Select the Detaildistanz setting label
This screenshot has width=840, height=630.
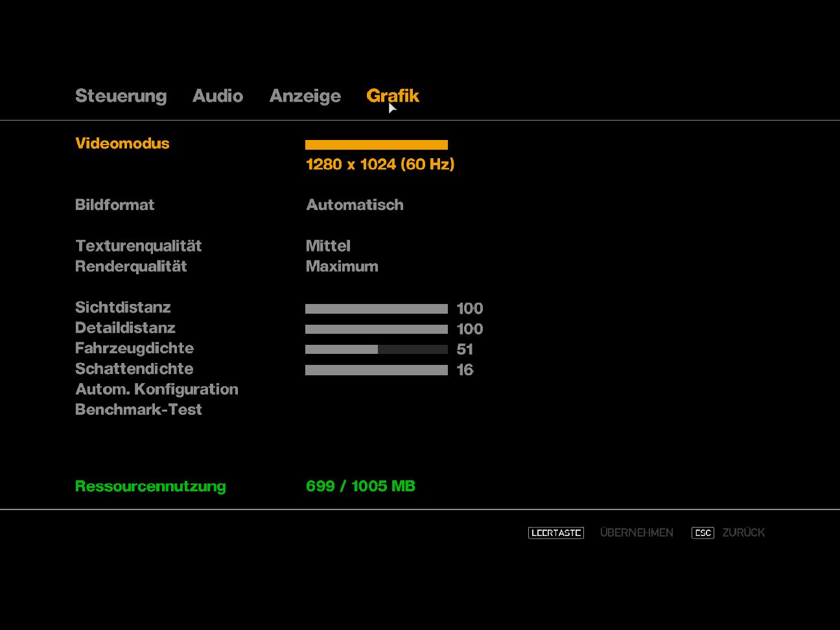[125, 328]
